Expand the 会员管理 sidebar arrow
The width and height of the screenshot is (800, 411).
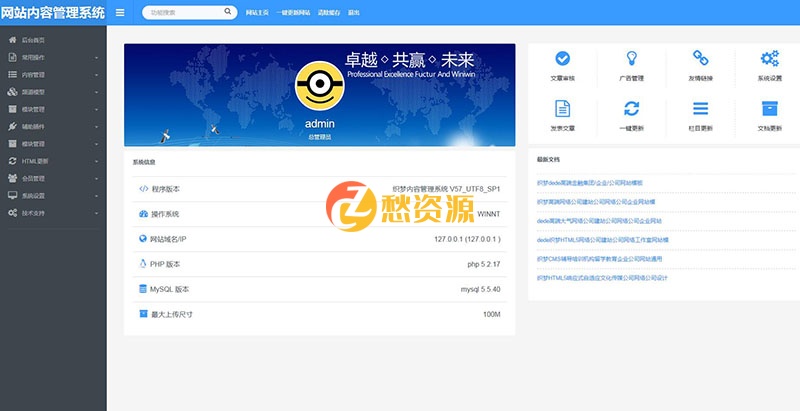point(96,178)
